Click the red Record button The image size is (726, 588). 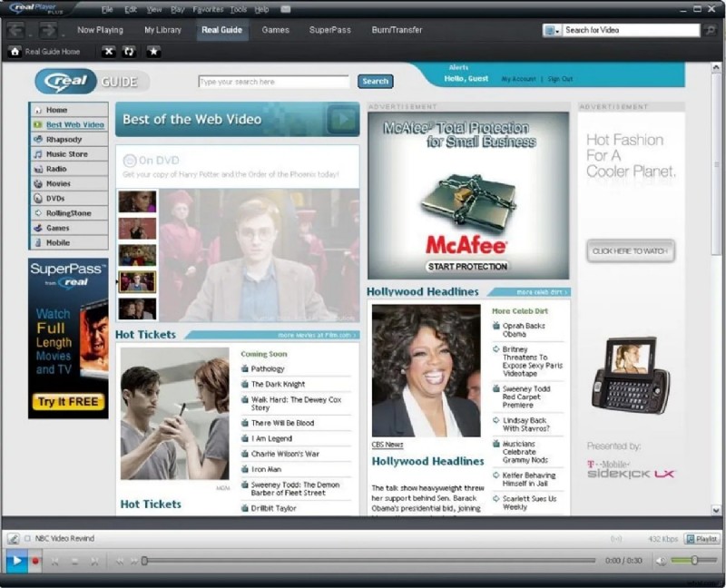pyautogui.click(x=36, y=562)
